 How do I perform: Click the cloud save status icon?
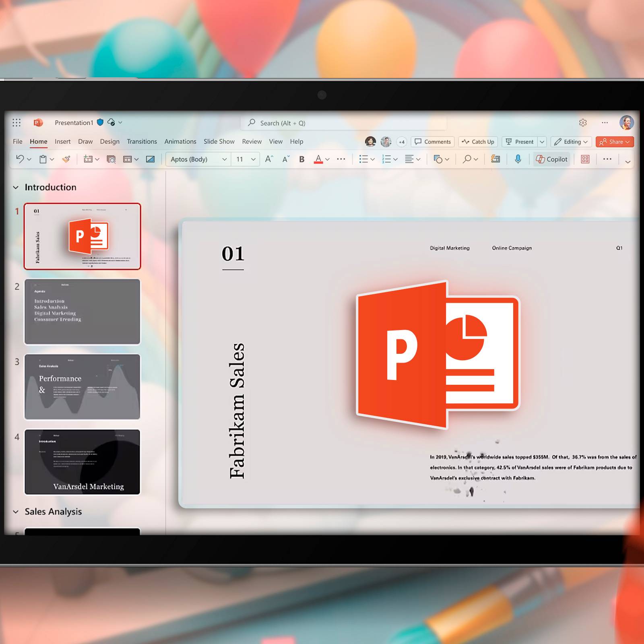pos(111,122)
